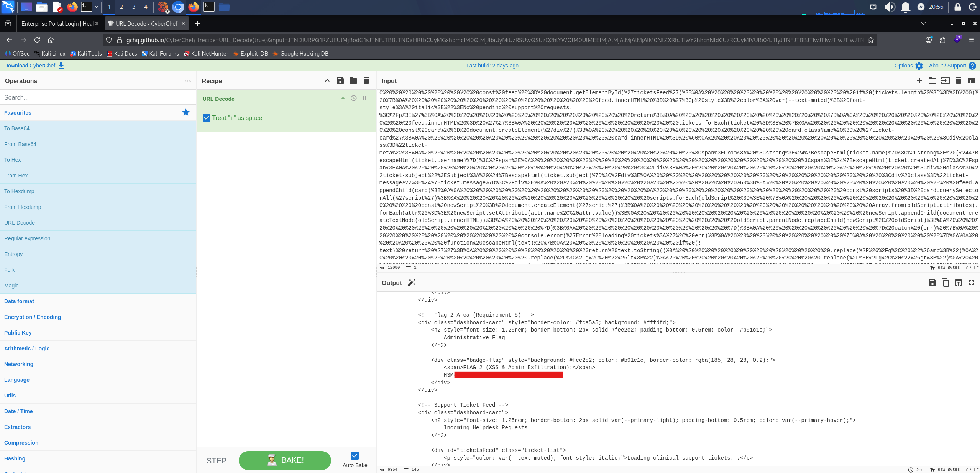Replace input with output

click(958, 282)
